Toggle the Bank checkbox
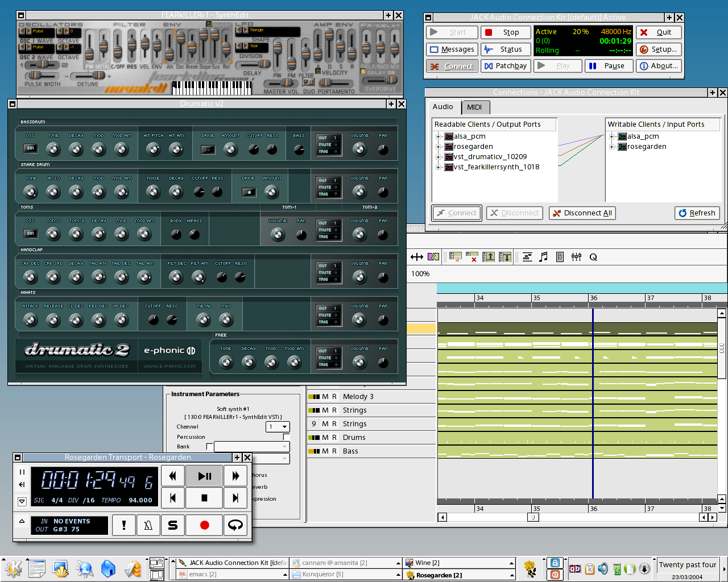The width and height of the screenshot is (728, 582). coord(209,447)
